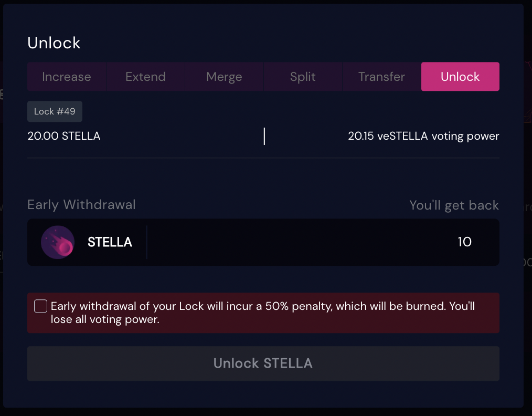Image resolution: width=532 pixels, height=416 pixels.
Task: Click the "You'll get back" label
Action: [x=454, y=205]
